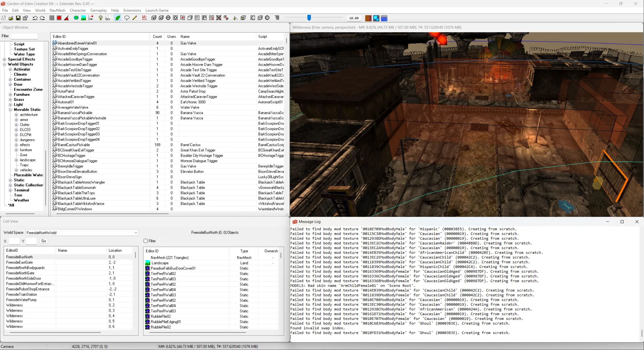This screenshot has width=644, height=350.
Task: Sort cell list by Location column header
Action: 119,250
